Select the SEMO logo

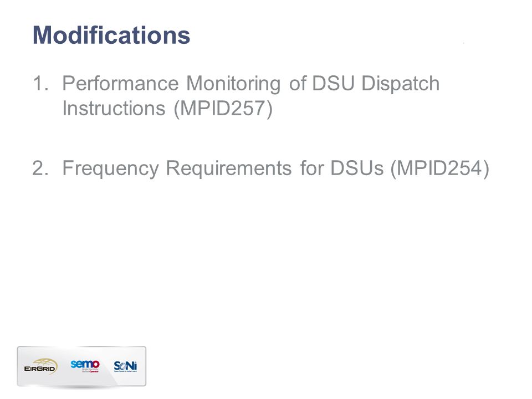pos(85,366)
